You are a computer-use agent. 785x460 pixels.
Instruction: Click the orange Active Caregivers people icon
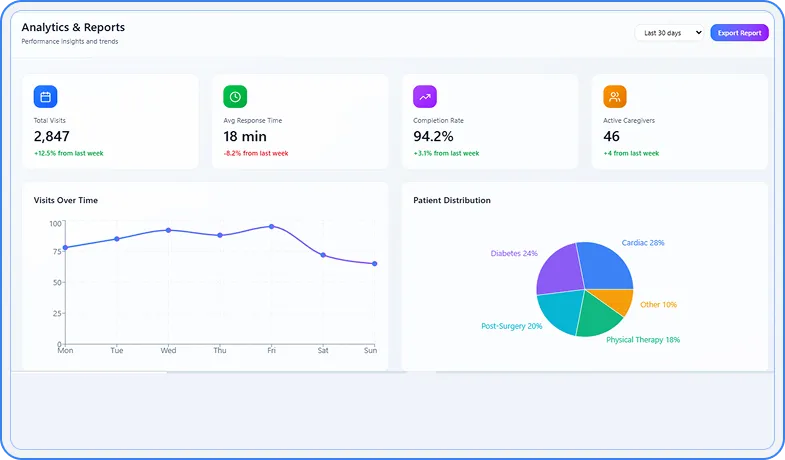pyautogui.click(x=614, y=97)
